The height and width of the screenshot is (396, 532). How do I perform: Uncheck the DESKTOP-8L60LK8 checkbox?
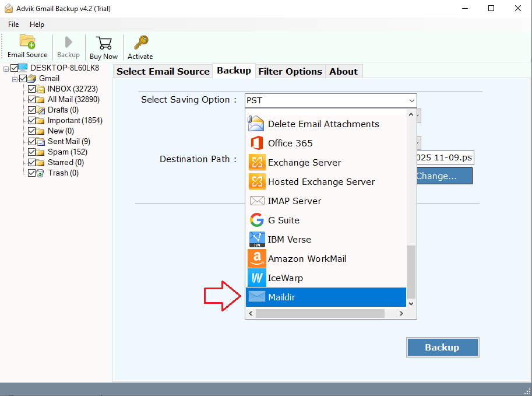coord(14,68)
